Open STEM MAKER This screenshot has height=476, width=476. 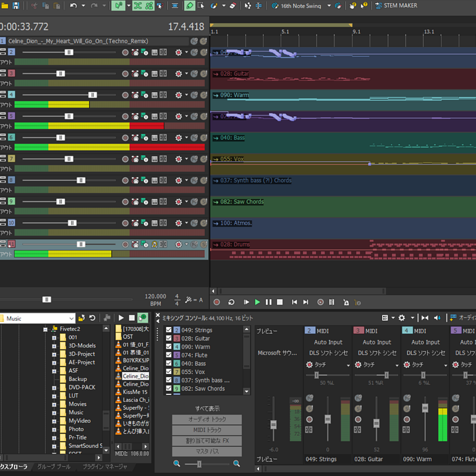click(x=396, y=6)
